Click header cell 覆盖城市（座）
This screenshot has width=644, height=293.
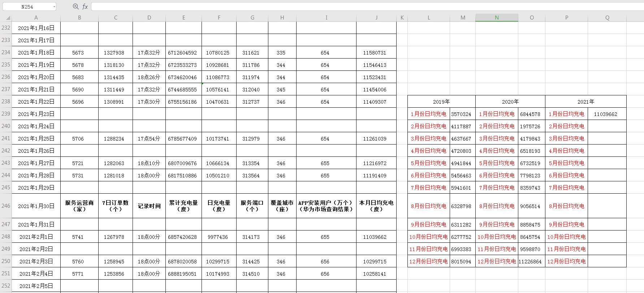pos(282,206)
